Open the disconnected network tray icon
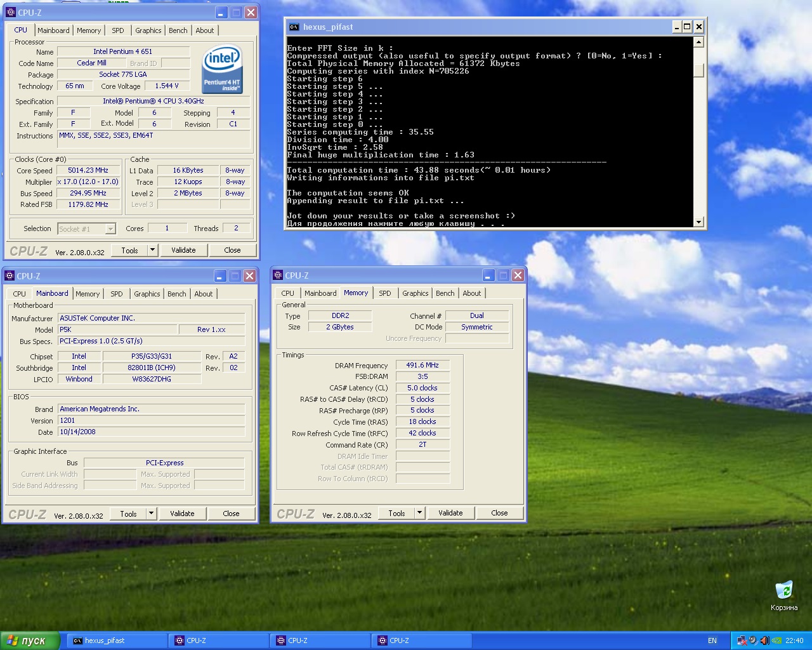 point(742,640)
